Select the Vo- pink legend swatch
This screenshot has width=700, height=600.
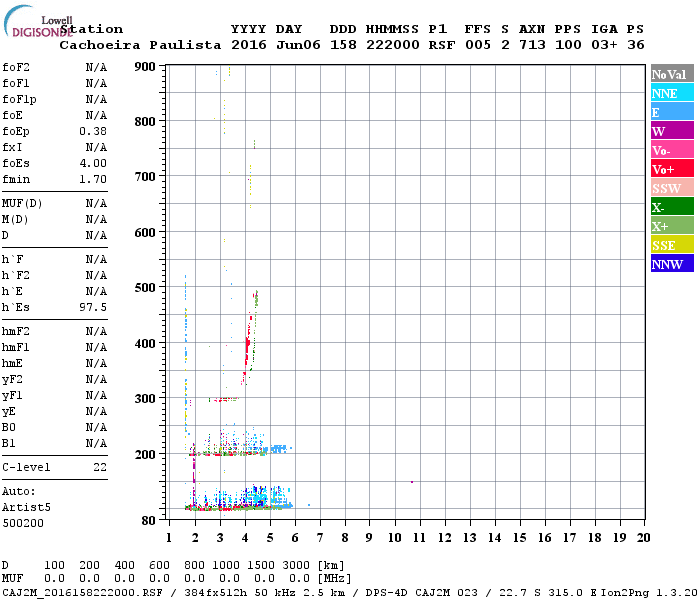672,150
